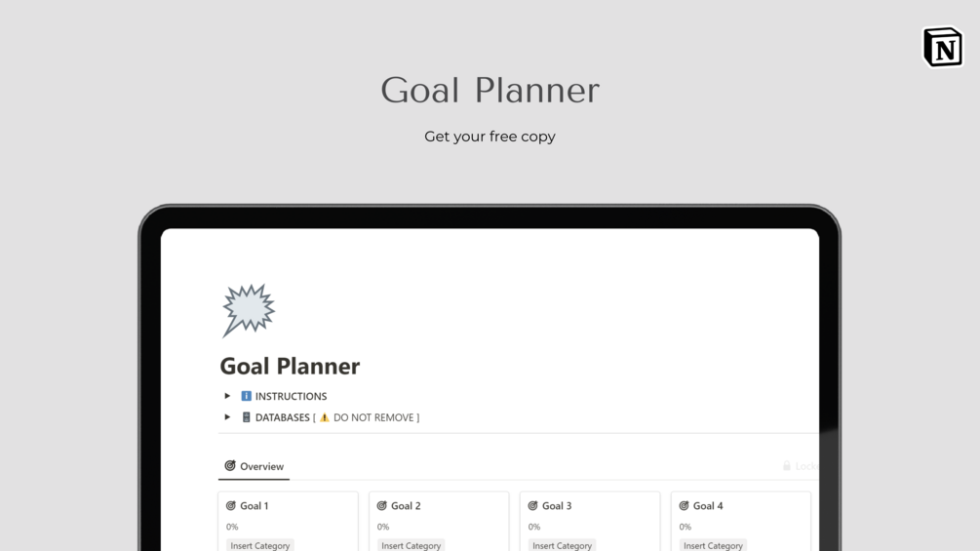Screen dimensions: 980x551
Task: Expand the DATABASES toggle arrow
Action: tap(227, 417)
